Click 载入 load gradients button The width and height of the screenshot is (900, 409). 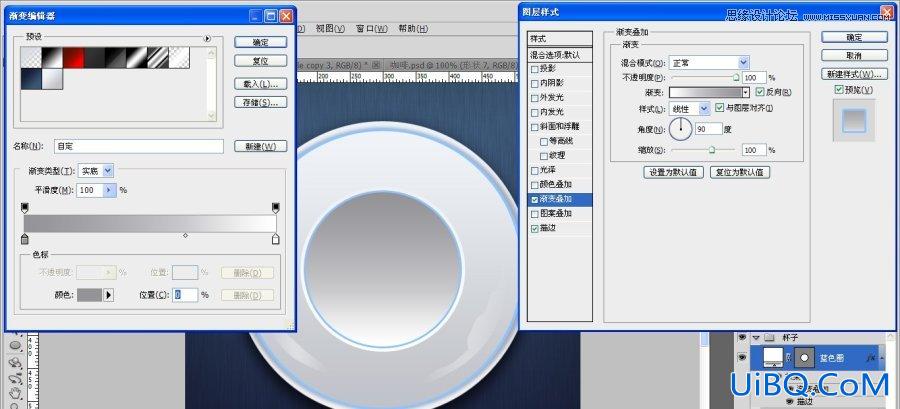point(261,84)
